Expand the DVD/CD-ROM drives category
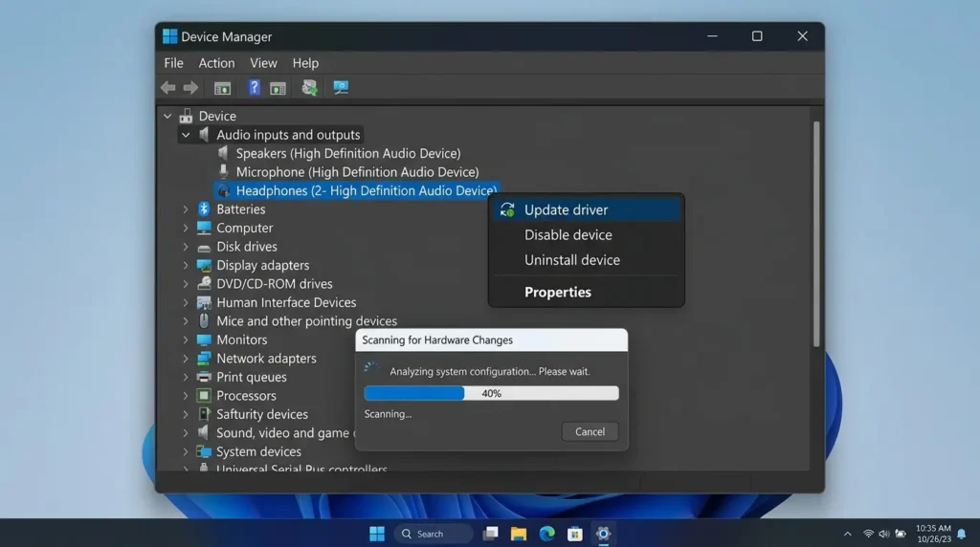Image resolution: width=980 pixels, height=547 pixels. 186,284
